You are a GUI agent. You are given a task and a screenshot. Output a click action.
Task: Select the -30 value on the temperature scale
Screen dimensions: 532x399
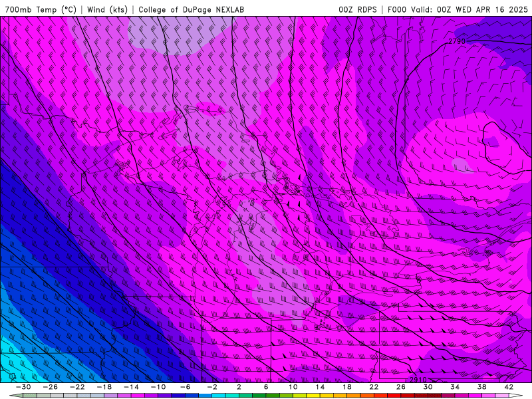pyautogui.click(x=23, y=387)
